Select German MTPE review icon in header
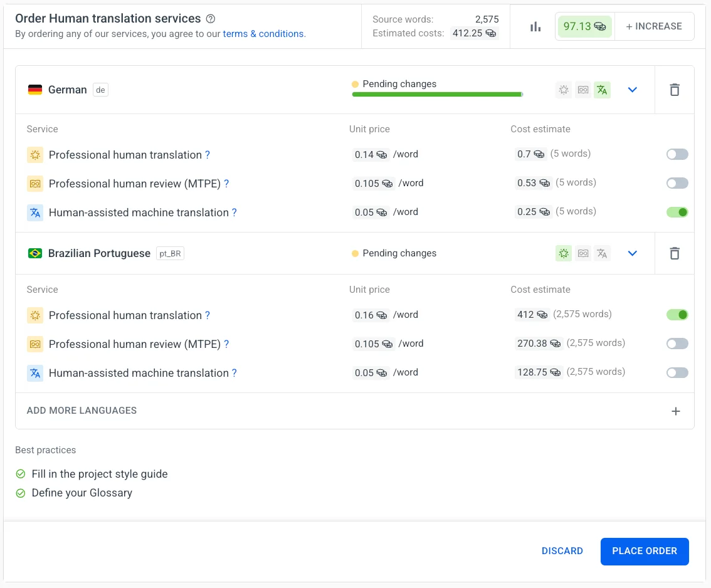The width and height of the screenshot is (711, 588). pyautogui.click(x=583, y=90)
